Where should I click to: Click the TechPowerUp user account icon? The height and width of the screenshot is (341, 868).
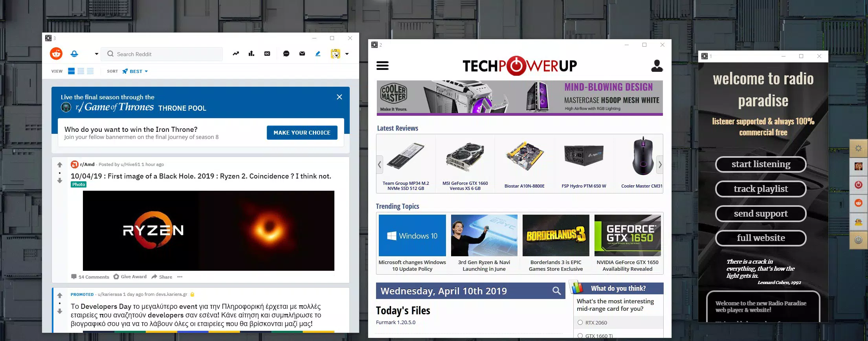click(657, 66)
